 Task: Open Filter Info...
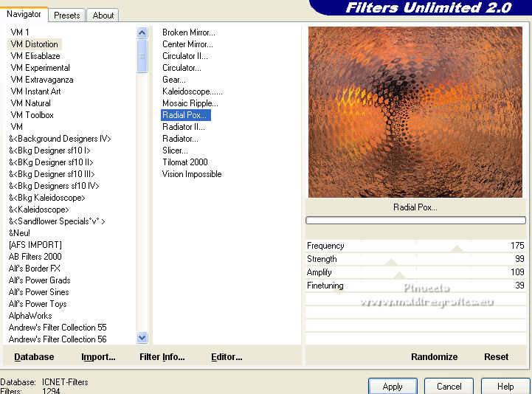(162, 357)
